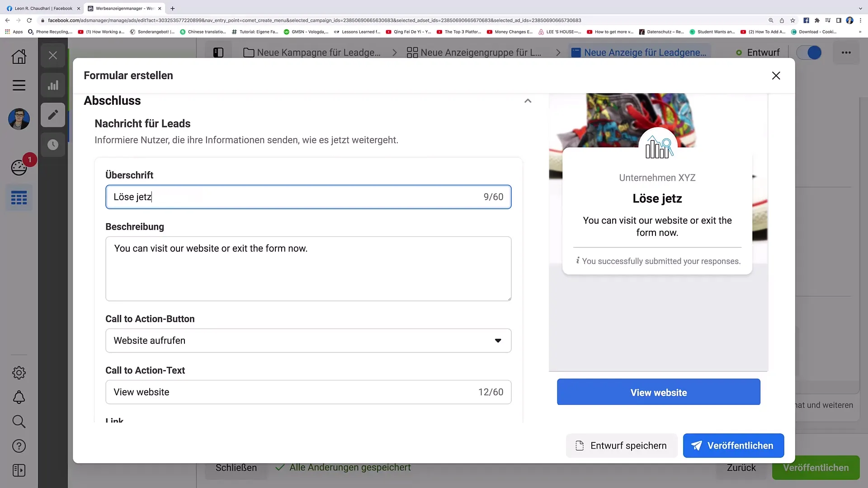The width and height of the screenshot is (868, 488).
Task: Select Website aufrufen from dropdown
Action: tap(308, 340)
